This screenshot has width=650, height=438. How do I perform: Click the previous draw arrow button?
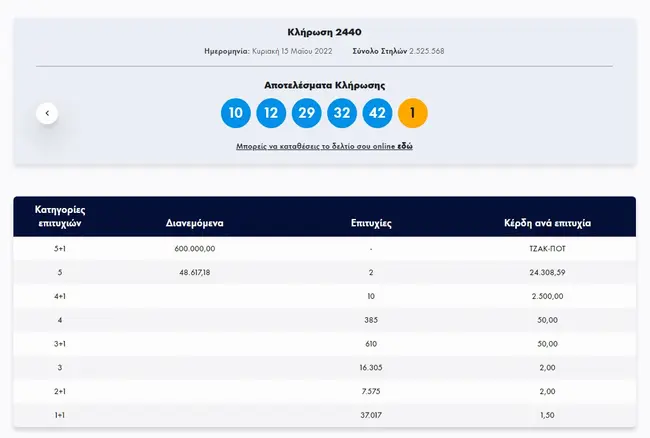[x=47, y=113]
